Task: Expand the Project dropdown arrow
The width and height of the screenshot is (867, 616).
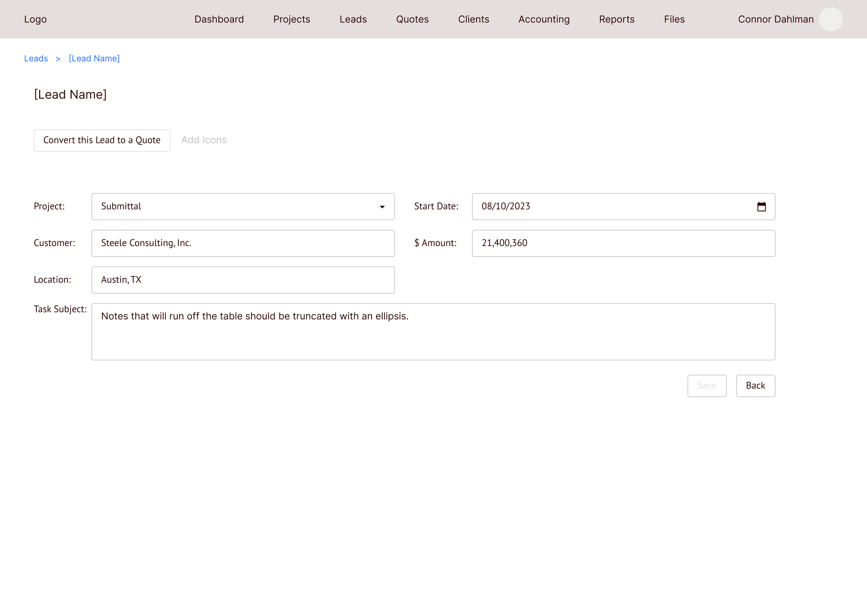Action: click(x=382, y=207)
